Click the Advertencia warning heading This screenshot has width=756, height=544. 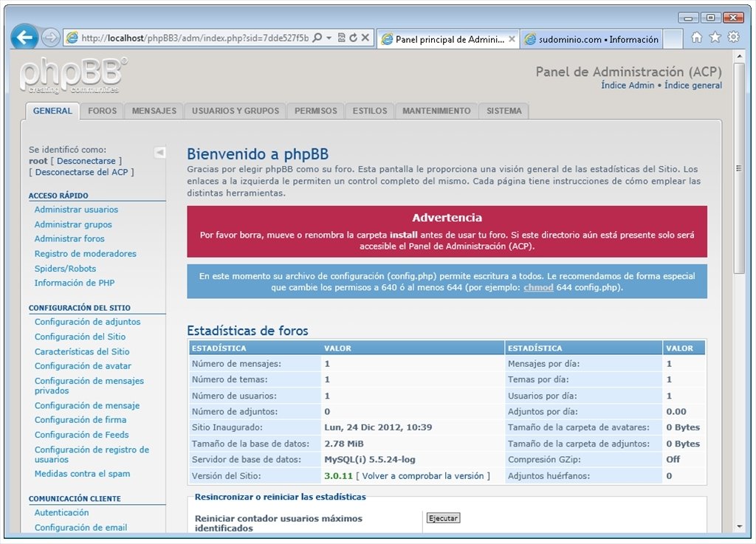click(447, 218)
